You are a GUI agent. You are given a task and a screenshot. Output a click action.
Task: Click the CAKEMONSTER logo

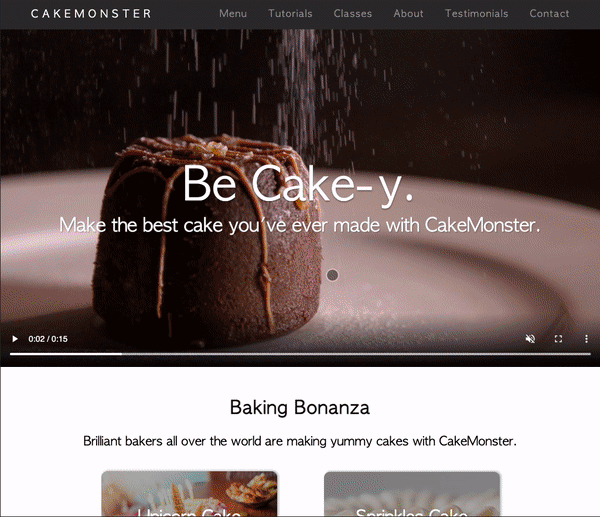91,14
